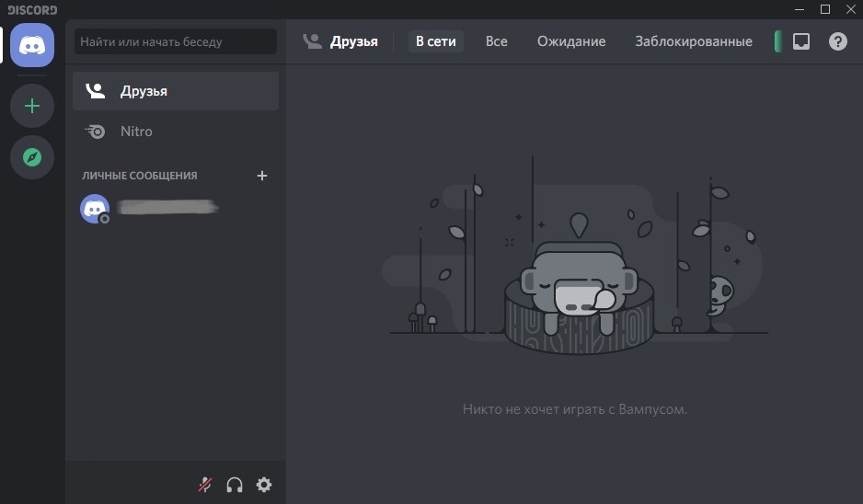Switch to the 'Все' tab
863x504 pixels.
[497, 41]
